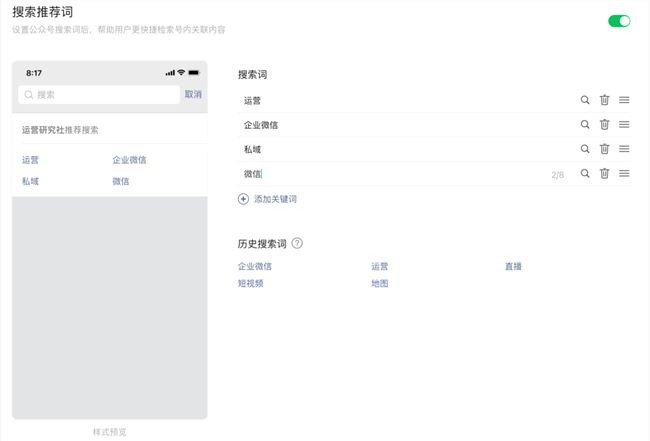Select history word 运营
This screenshot has width=650, height=441.
pyautogui.click(x=380, y=266)
